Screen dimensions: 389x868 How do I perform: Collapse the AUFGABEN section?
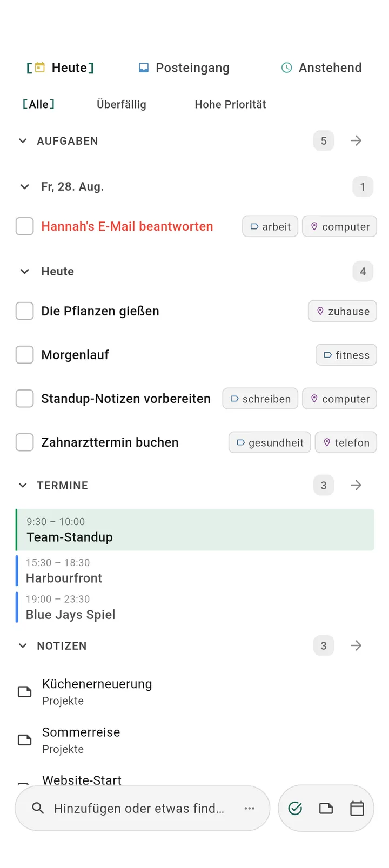pos(23,141)
